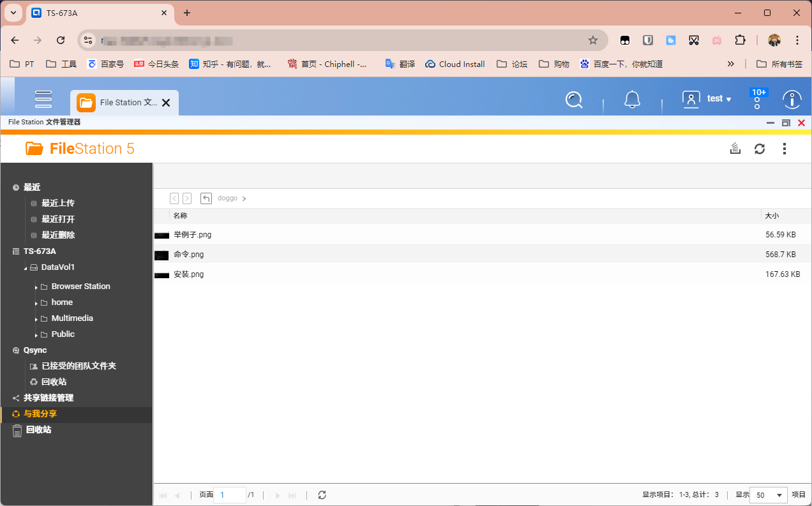Click the bottom pagination refresh icon

coord(322,495)
